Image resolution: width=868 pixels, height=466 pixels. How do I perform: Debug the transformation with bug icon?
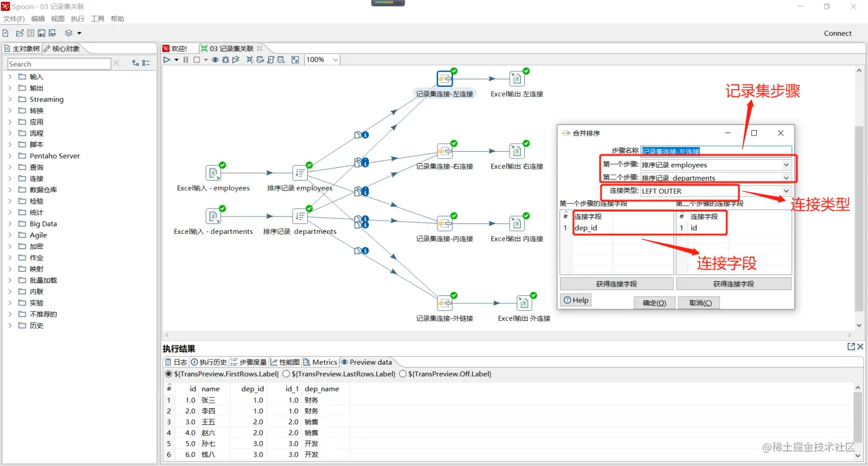(x=226, y=60)
